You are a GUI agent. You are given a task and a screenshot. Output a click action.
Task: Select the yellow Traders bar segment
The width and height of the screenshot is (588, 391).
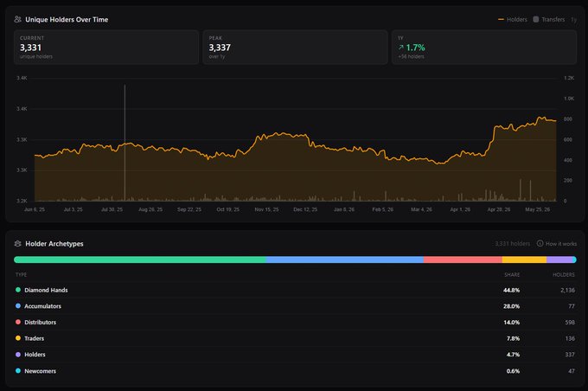(524, 260)
